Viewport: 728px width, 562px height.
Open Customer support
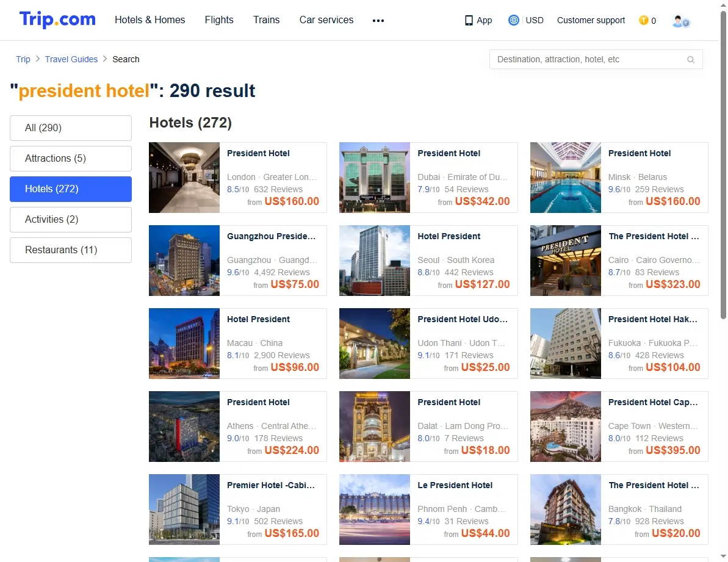591,20
